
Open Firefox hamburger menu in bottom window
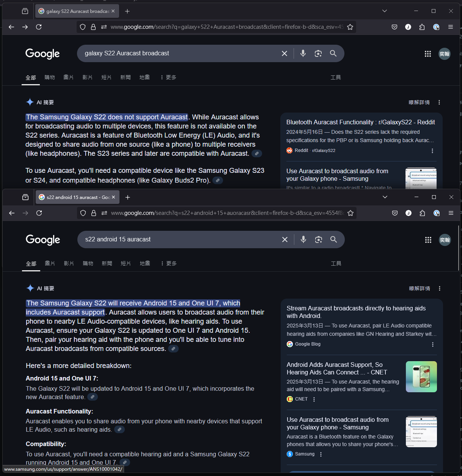tap(451, 213)
